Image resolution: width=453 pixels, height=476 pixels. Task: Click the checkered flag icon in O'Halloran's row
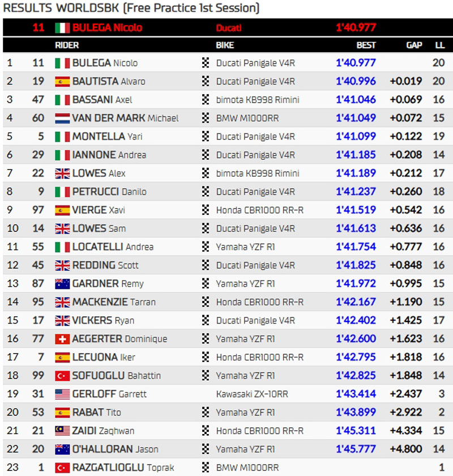(206, 449)
